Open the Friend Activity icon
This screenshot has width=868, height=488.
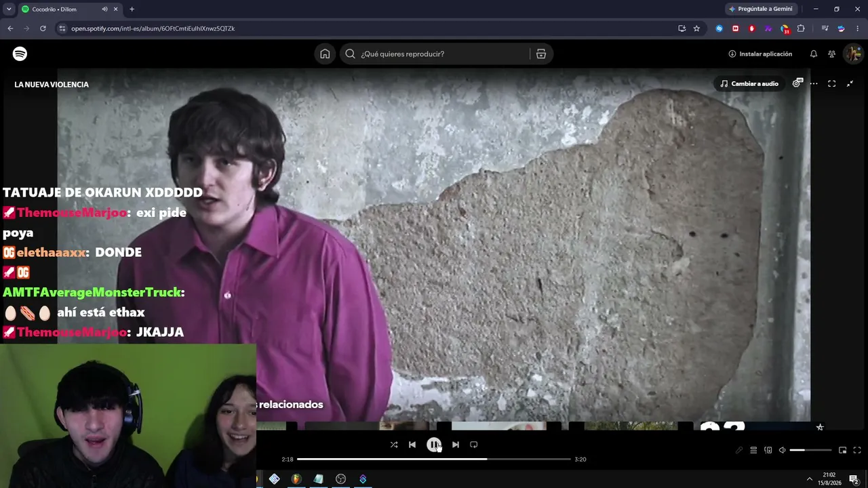[831, 54]
